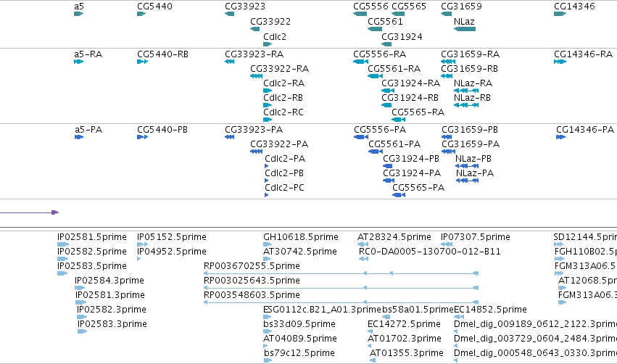Select protein CG5565-PA

418,188
